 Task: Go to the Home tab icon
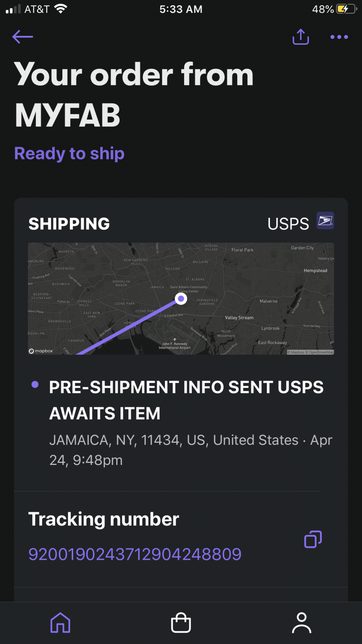(60, 623)
